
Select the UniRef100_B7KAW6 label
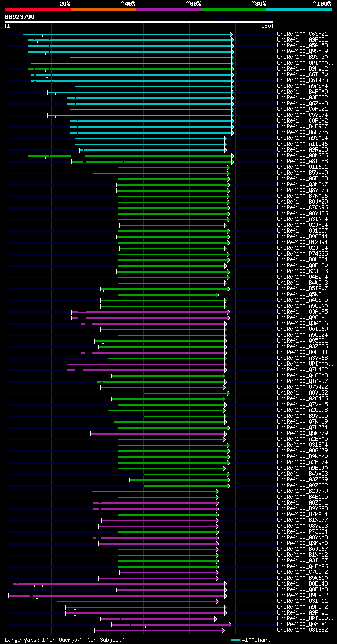(302, 196)
